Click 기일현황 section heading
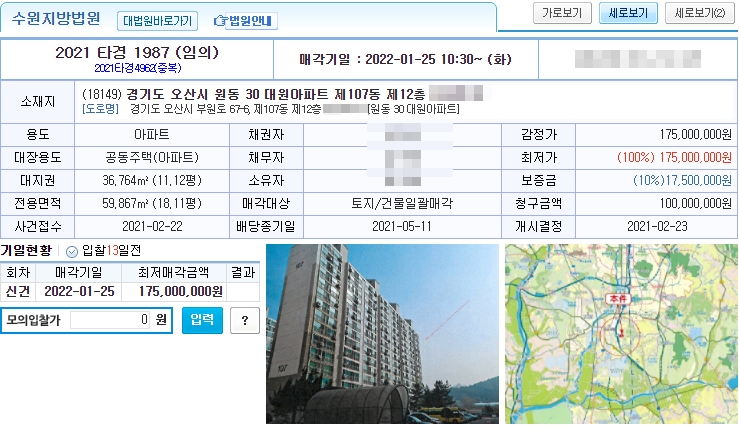The height and width of the screenshot is (426, 739). (26, 251)
